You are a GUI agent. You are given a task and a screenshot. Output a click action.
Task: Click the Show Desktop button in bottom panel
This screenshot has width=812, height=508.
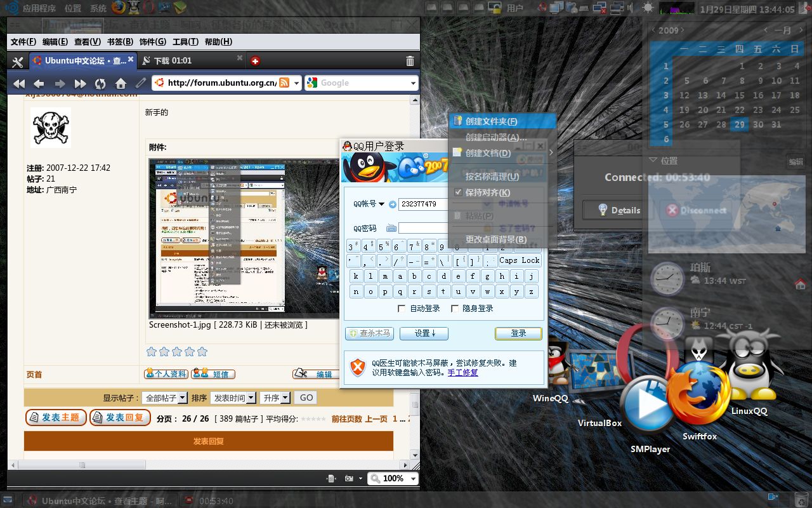point(8,500)
